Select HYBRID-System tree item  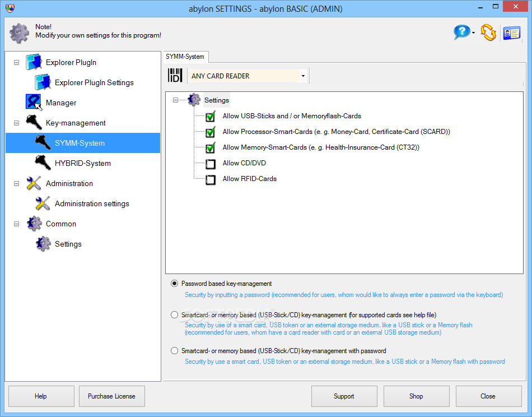[83, 163]
